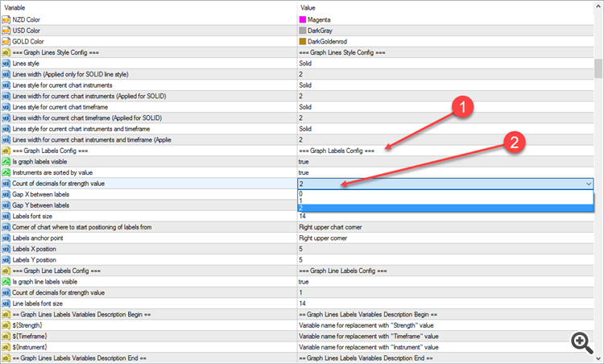Click icon beside Lines width SOLID line style
The width and height of the screenshot is (604, 364).
pos(6,74)
